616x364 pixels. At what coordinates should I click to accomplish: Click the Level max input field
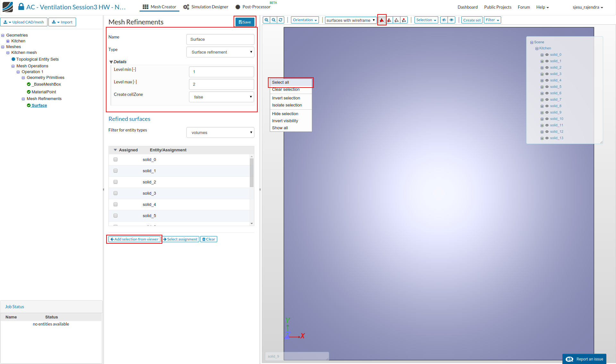click(221, 84)
